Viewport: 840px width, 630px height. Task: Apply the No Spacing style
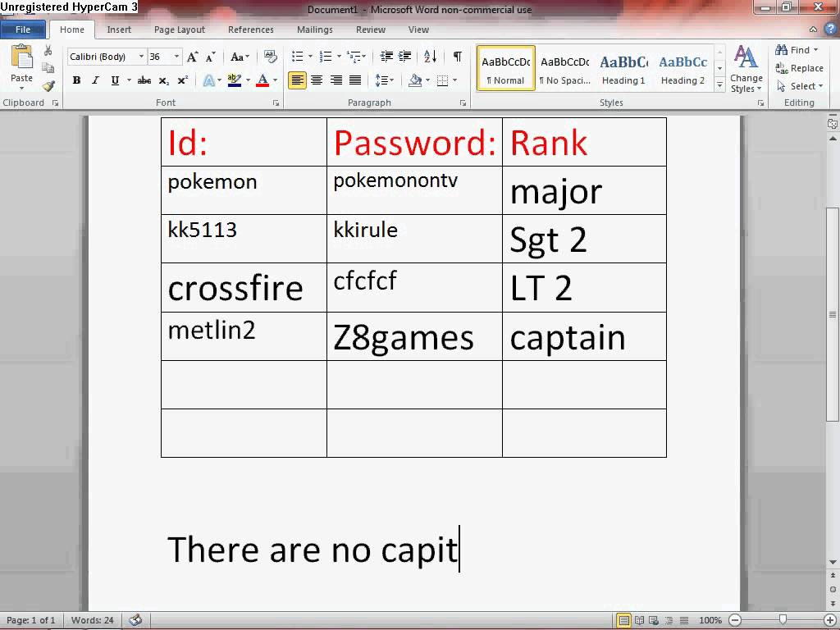tap(564, 68)
